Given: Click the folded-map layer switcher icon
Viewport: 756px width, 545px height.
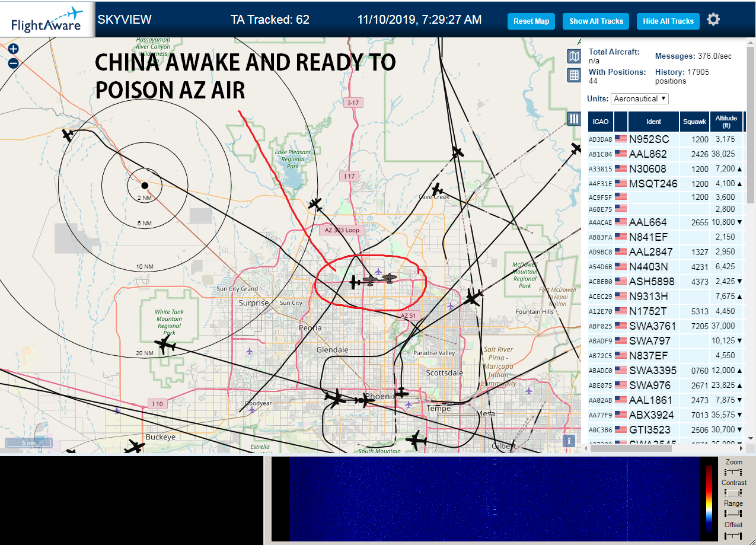Looking at the screenshot, I should coord(574,56).
